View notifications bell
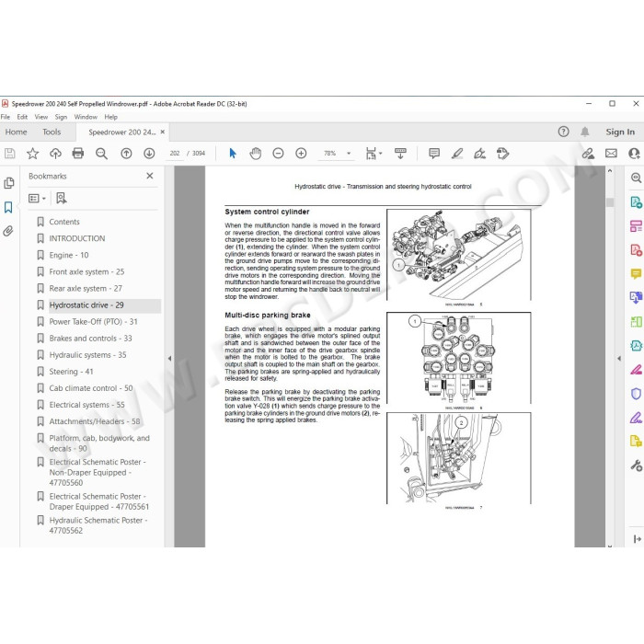 click(585, 132)
